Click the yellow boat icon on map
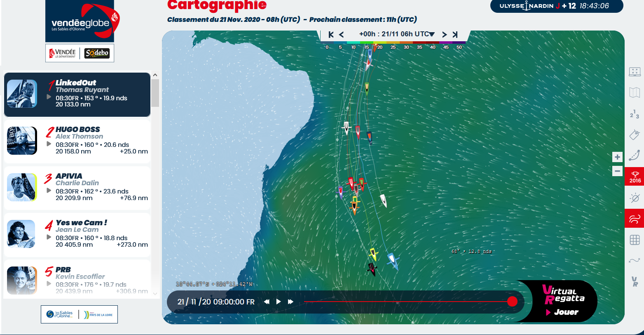Image resolution: width=644 pixels, height=335 pixels. click(373, 254)
